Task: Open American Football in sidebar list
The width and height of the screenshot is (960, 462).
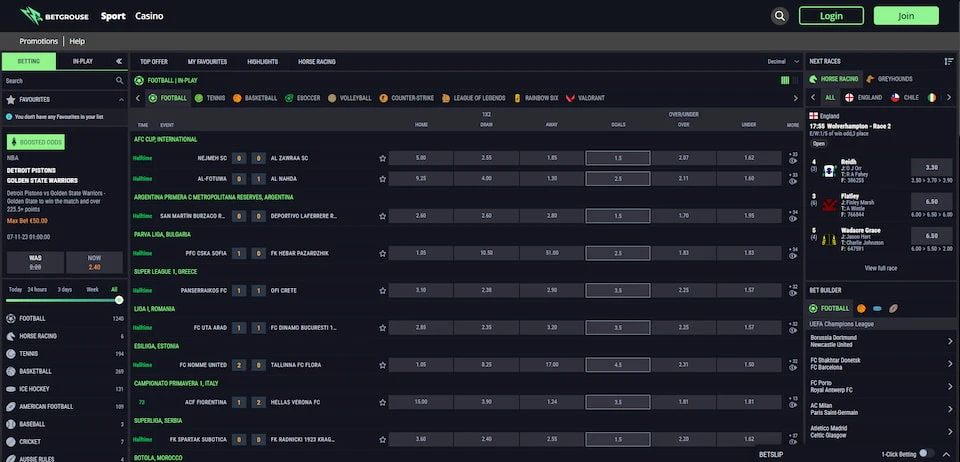Action: (64, 406)
